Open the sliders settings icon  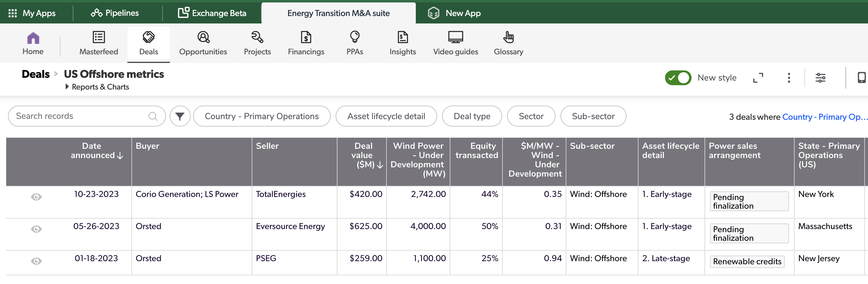820,78
